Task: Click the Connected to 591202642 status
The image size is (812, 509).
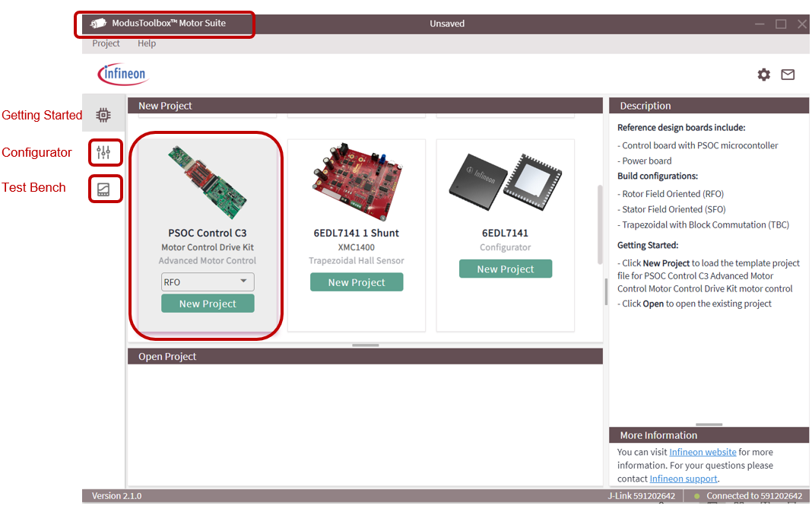Action: (x=754, y=496)
